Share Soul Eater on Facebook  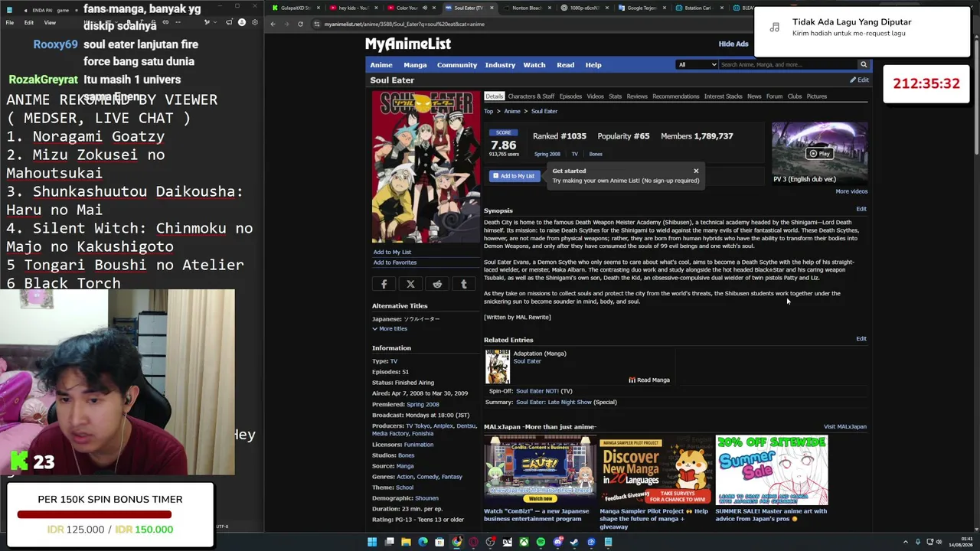(x=384, y=284)
